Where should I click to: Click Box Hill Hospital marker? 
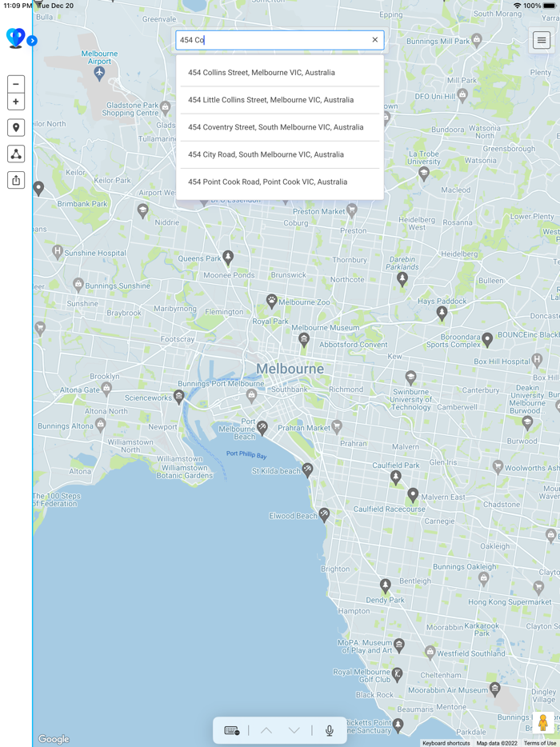pyautogui.click(x=537, y=360)
